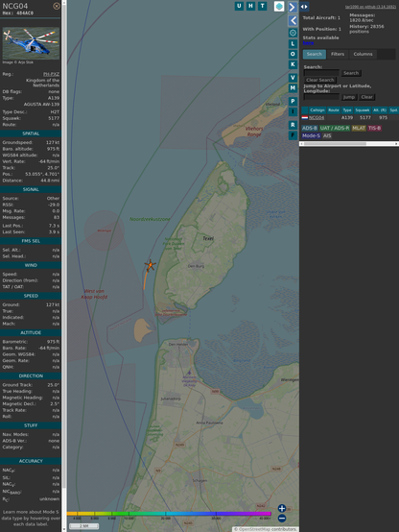Click the Clear Search button

click(x=320, y=80)
